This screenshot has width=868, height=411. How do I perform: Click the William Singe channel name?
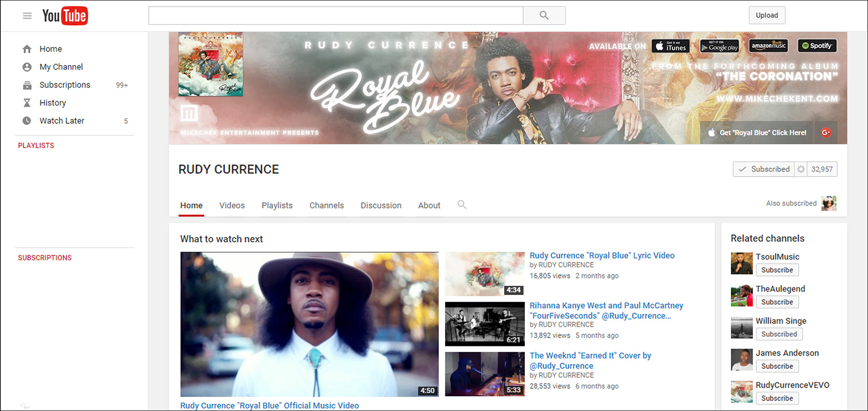(781, 321)
